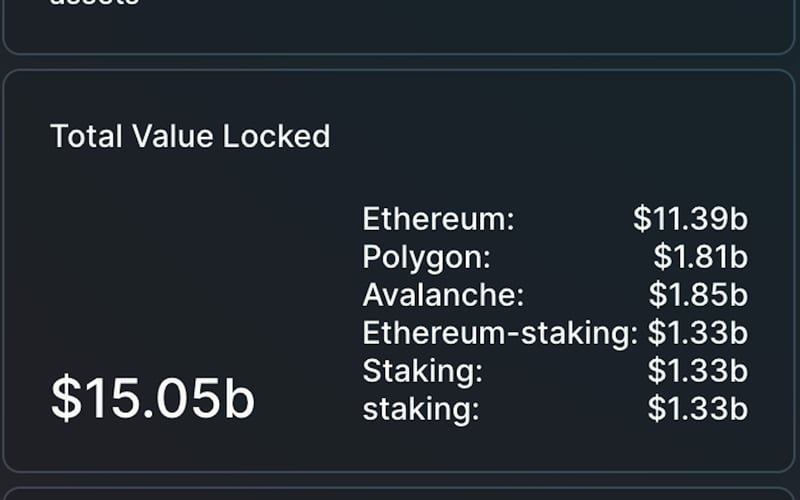Click the cut-off text at the top card
The image size is (800, 500).
tap(95, 4)
